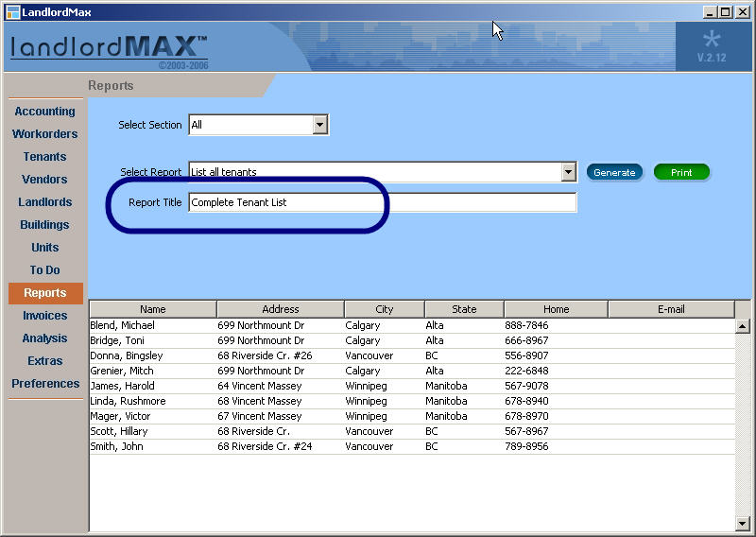Click address 68 Riverside Cr. #24
The image size is (756, 537).
click(265, 447)
